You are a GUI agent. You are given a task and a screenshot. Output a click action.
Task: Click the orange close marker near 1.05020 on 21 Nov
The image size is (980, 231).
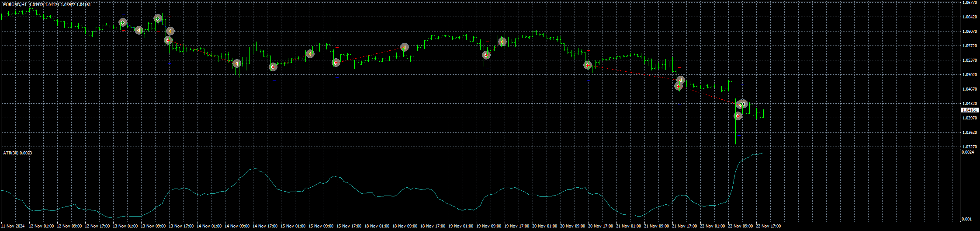pos(680,80)
